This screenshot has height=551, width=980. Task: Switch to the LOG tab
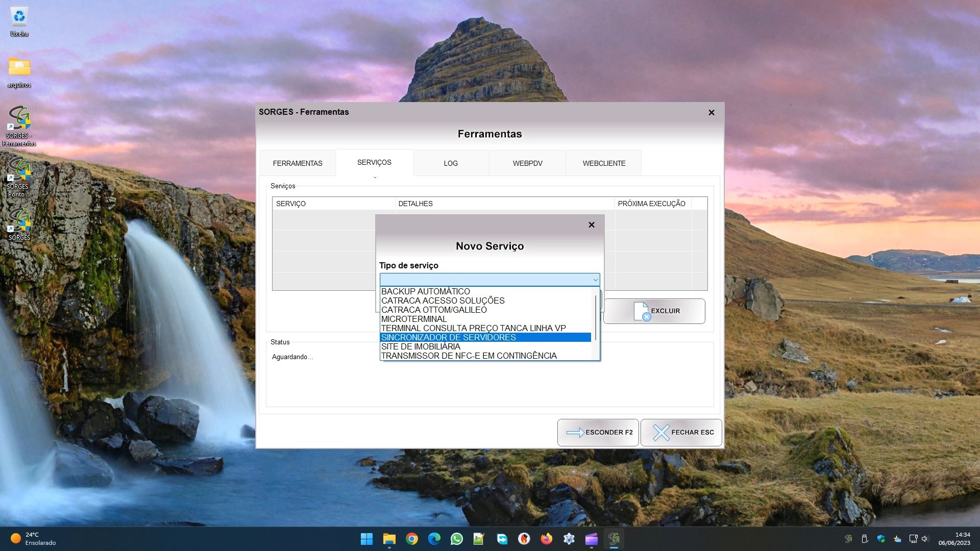point(450,163)
